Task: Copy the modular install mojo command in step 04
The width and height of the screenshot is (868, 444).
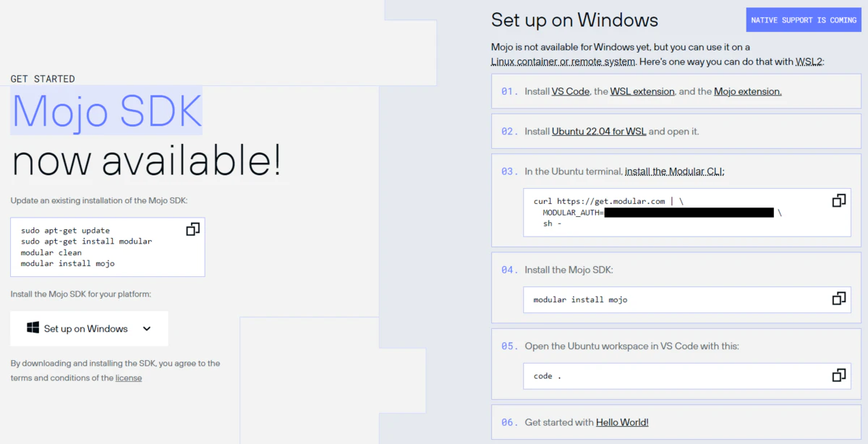Action: pyautogui.click(x=838, y=299)
